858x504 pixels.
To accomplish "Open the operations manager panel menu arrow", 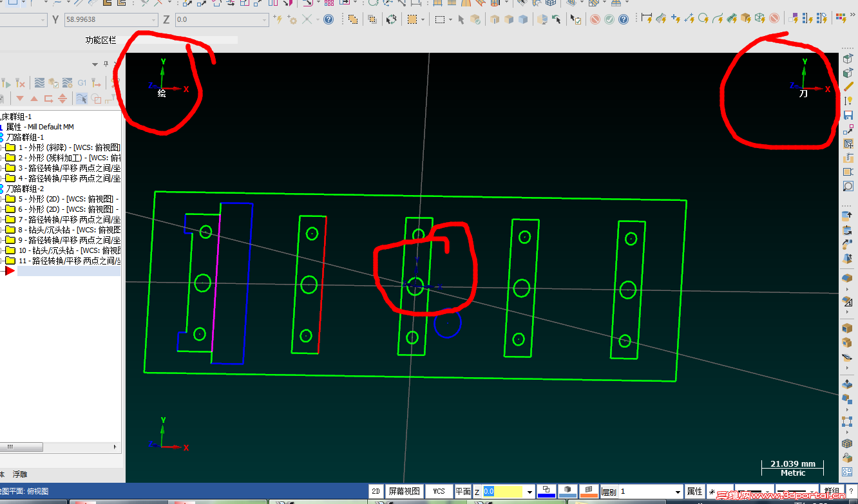I will pos(95,64).
